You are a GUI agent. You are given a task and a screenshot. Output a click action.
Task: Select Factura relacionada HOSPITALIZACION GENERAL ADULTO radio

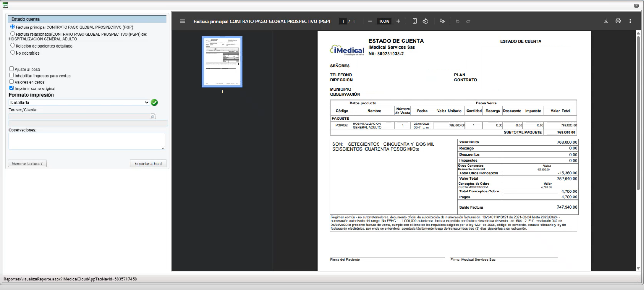tap(13, 34)
